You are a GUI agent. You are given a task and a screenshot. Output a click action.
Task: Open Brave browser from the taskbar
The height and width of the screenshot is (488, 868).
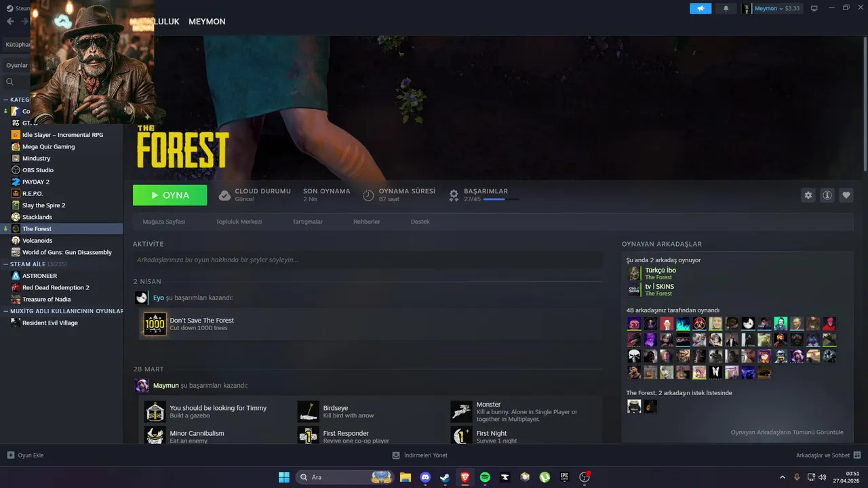465,477
